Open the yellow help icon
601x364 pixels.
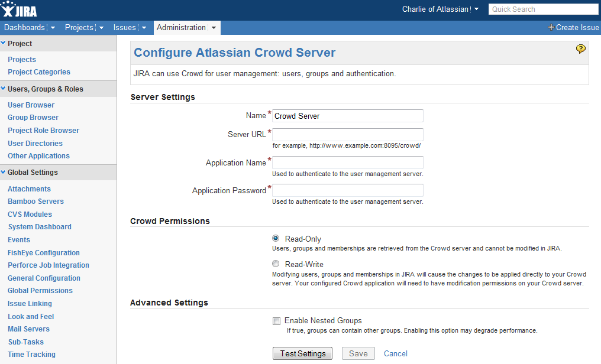581,49
